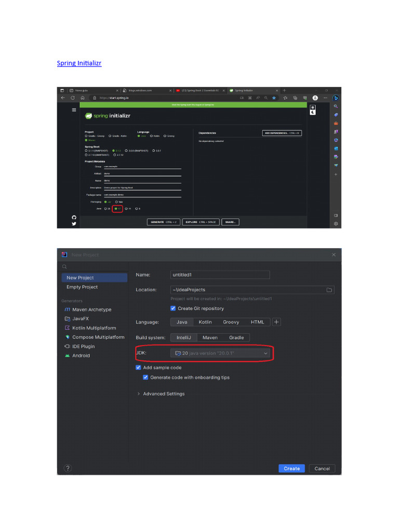The image size is (399, 532).
Task: Reload the start.spring.io page
Action: (x=73, y=98)
